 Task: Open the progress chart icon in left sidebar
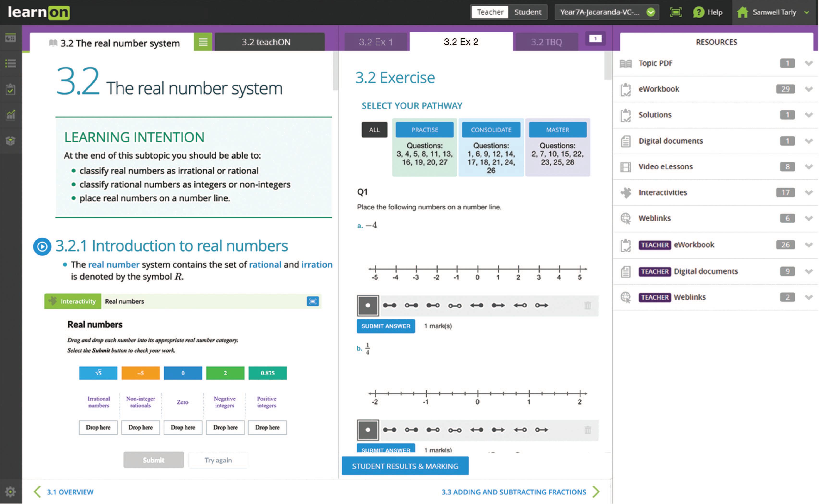tap(10, 115)
